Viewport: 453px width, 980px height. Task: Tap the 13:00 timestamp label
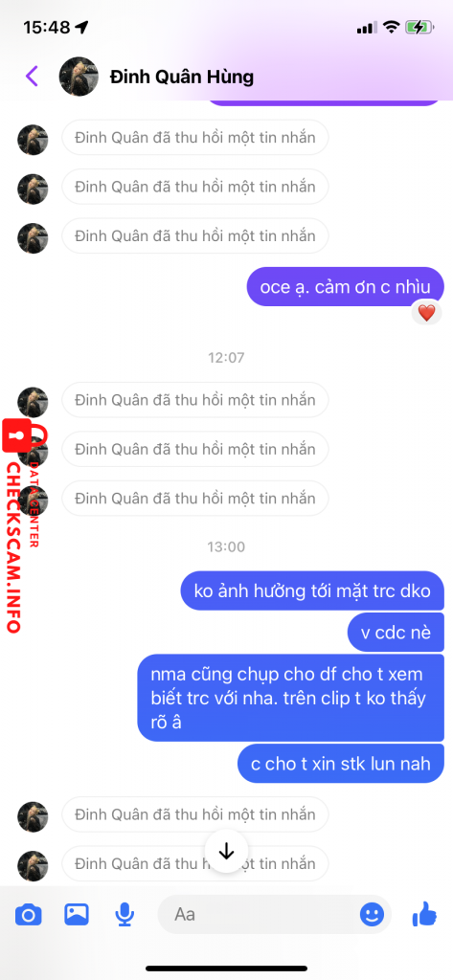coord(226,546)
